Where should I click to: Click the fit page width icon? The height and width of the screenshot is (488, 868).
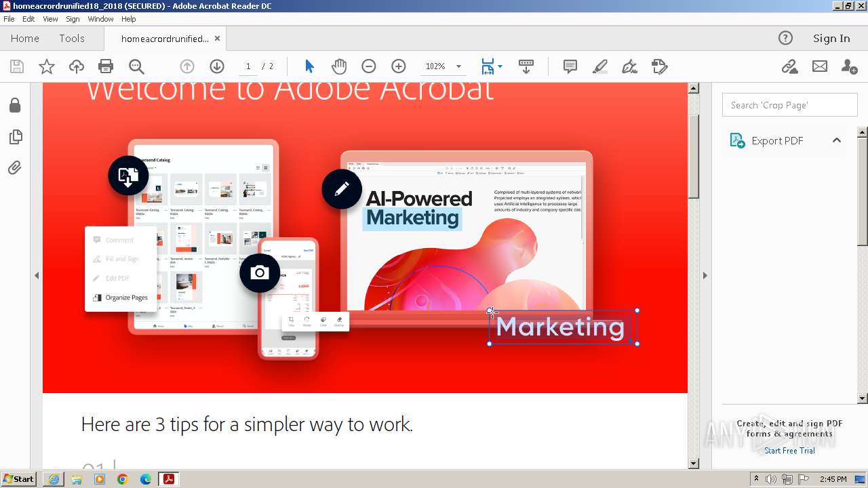(488, 66)
